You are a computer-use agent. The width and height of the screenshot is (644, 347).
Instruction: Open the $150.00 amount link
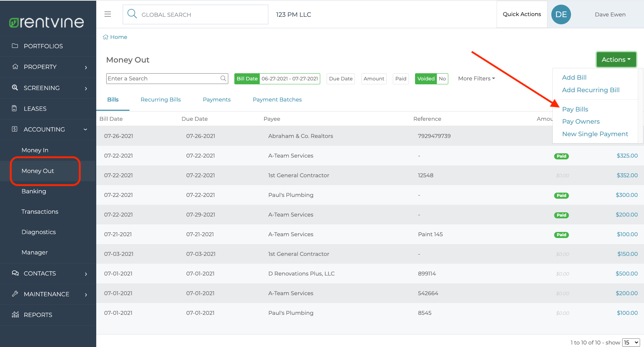point(627,254)
